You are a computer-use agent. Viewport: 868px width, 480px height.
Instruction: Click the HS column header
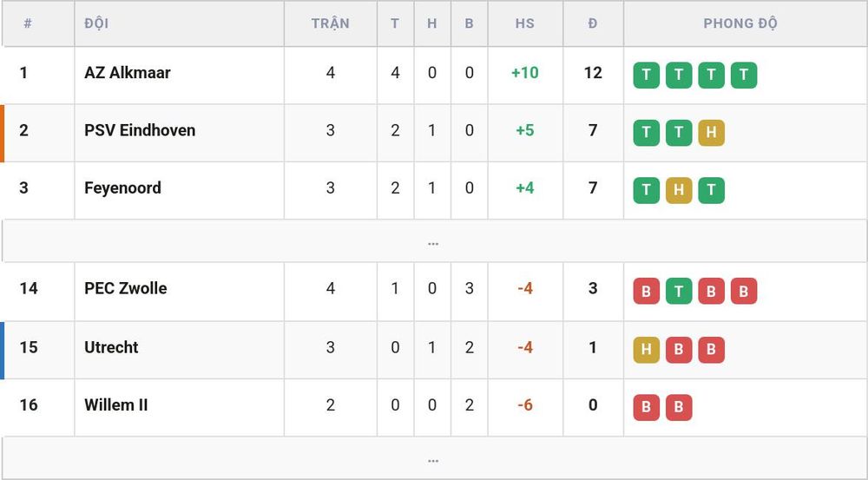(x=525, y=23)
